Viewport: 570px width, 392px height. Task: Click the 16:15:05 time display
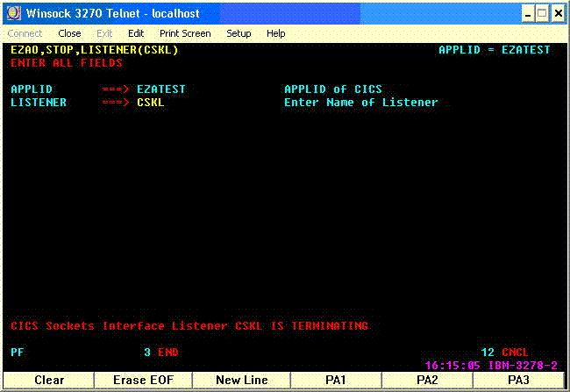(x=452, y=365)
